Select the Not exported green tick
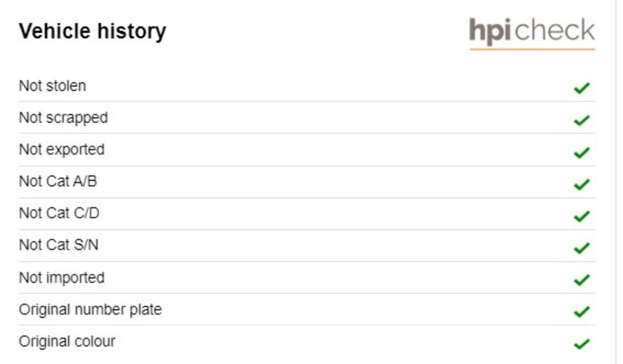The image size is (623, 364). pos(582,152)
